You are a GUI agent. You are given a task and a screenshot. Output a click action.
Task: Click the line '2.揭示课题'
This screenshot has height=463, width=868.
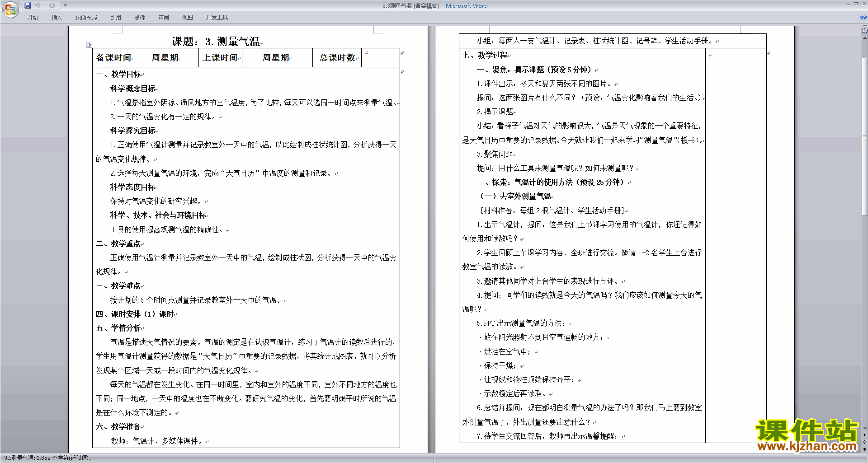[495, 112]
